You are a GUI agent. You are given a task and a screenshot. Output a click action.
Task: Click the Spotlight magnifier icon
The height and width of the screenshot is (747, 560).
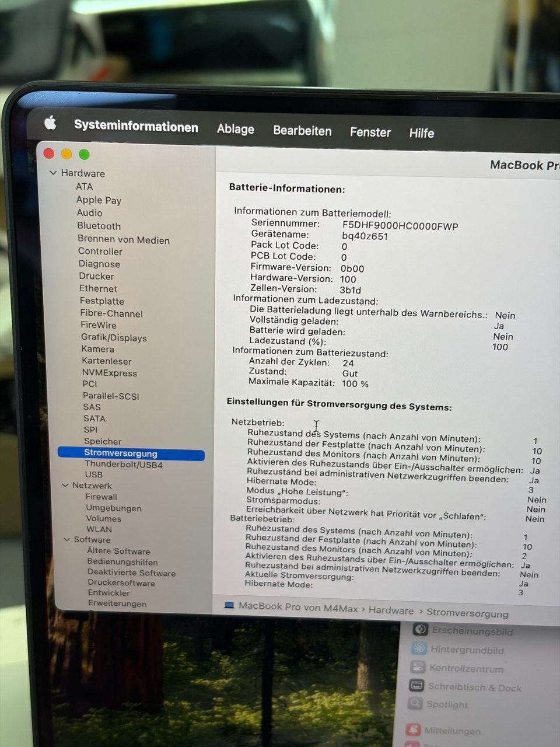pos(415,703)
